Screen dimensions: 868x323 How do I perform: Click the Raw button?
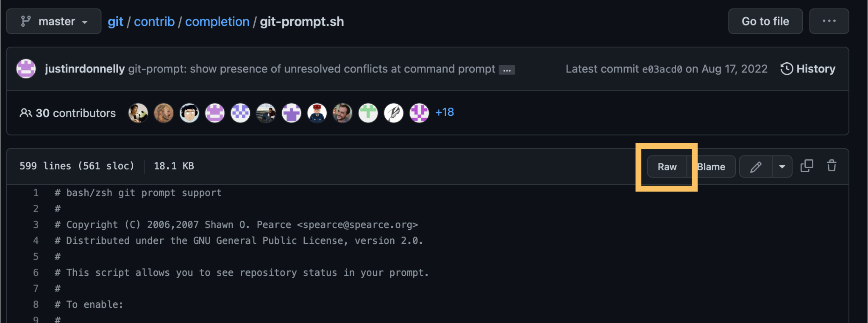tap(667, 166)
